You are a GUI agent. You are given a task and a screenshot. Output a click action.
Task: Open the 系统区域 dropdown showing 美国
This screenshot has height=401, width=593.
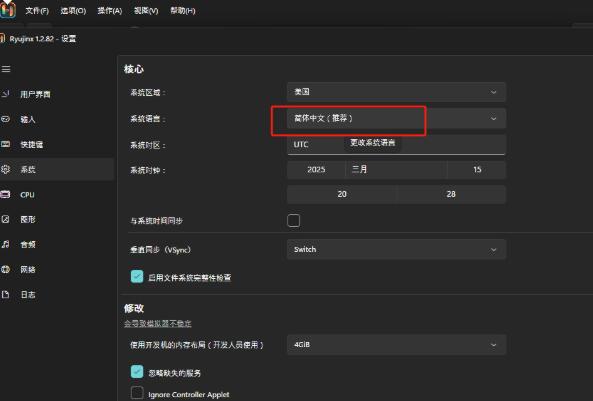point(396,92)
